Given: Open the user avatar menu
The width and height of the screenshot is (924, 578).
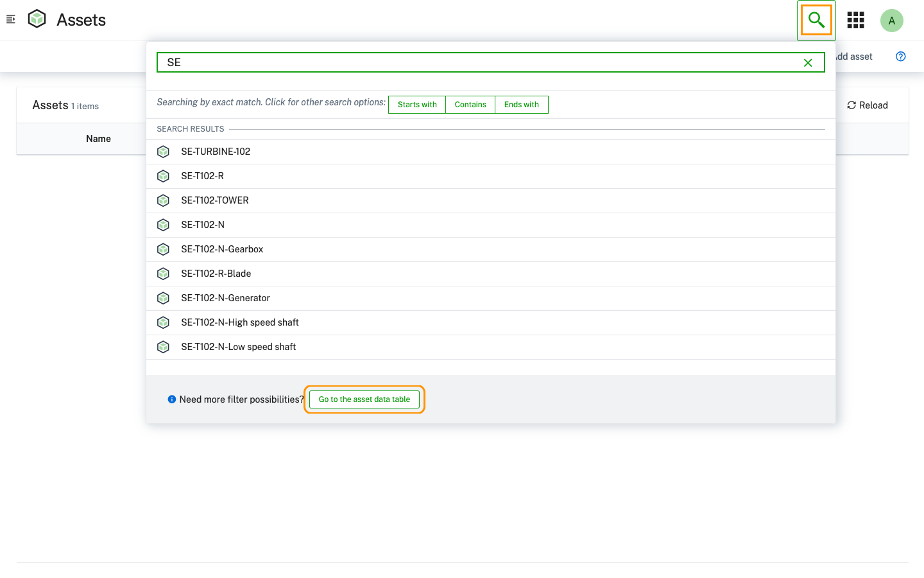Looking at the screenshot, I should [x=891, y=21].
